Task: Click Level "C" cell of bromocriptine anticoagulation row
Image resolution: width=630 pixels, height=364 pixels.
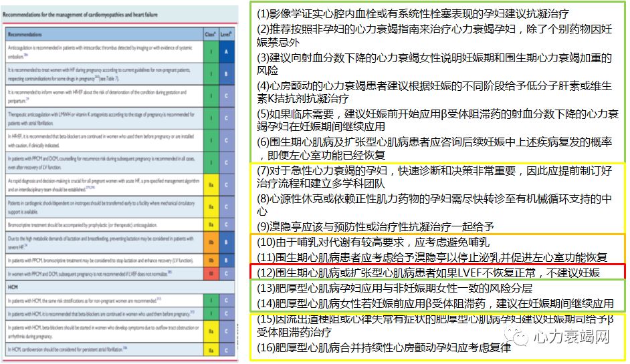Action: pyautogui.click(x=227, y=224)
